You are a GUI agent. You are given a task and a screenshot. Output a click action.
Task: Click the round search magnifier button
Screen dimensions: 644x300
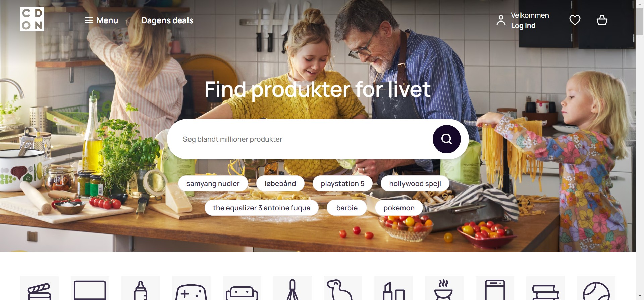[447, 139]
